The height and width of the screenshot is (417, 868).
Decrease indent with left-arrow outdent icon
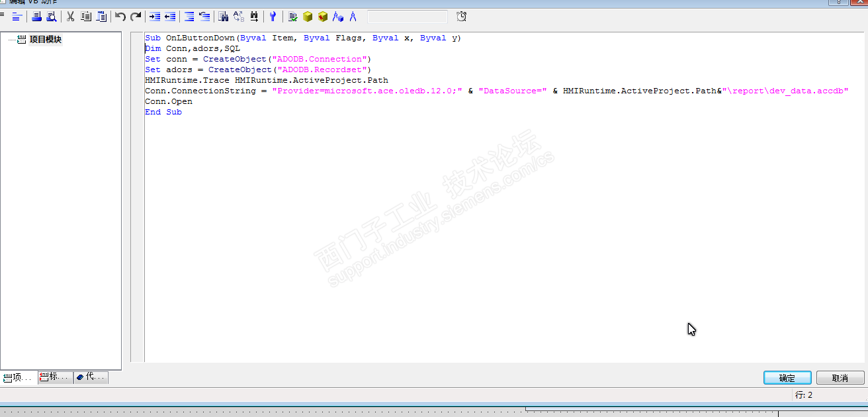tap(170, 17)
